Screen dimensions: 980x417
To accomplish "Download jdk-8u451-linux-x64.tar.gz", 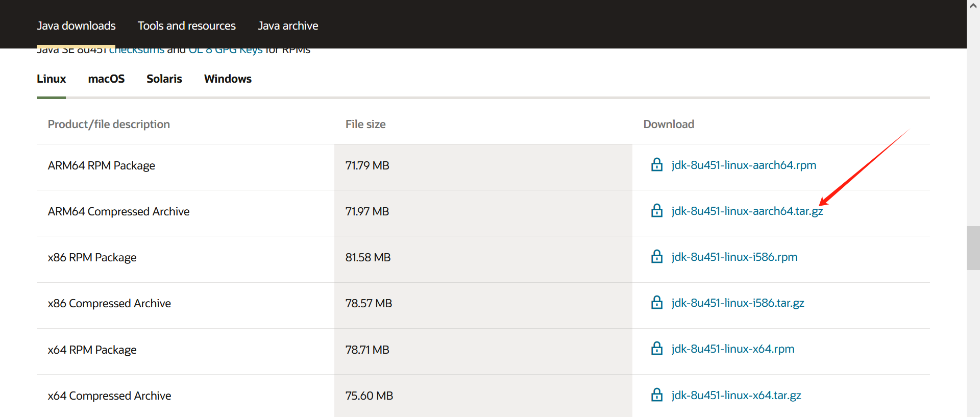I will tap(737, 395).
